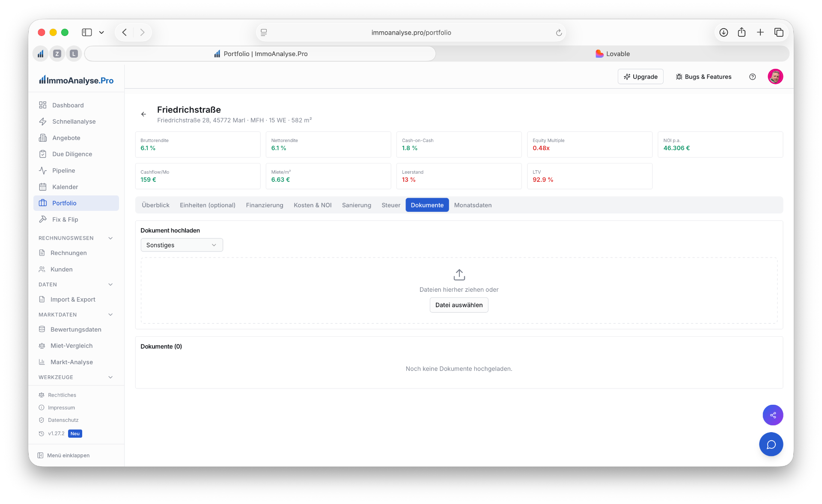Open version v1.27.2 changelog
The height and width of the screenshot is (504, 822).
pyautogui.click(x=56, y=433)
